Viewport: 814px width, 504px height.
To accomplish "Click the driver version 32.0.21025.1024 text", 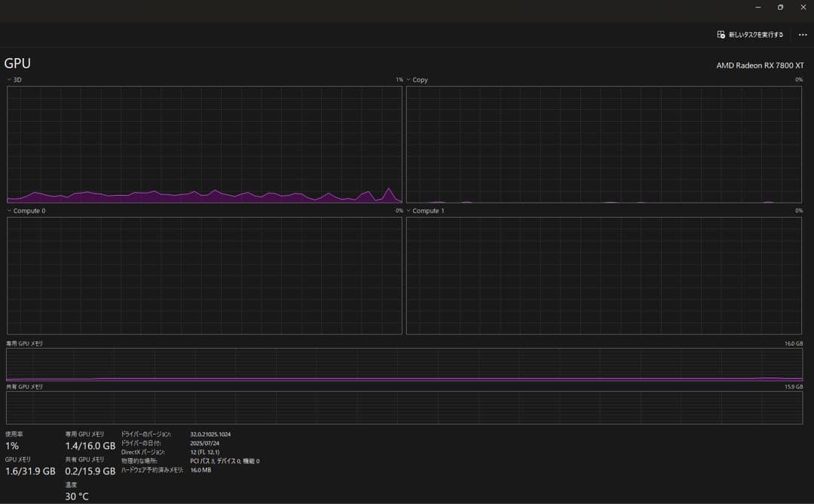I will point(210,434).
